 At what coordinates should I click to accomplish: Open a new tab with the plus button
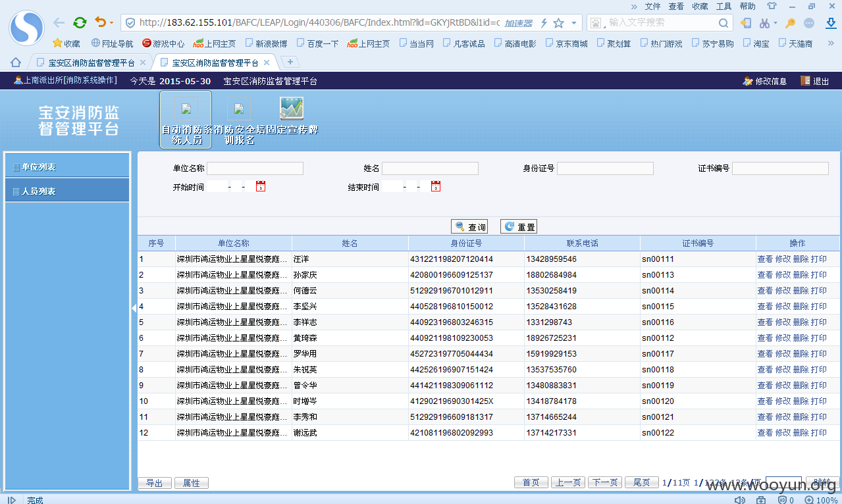coord(290,62)
